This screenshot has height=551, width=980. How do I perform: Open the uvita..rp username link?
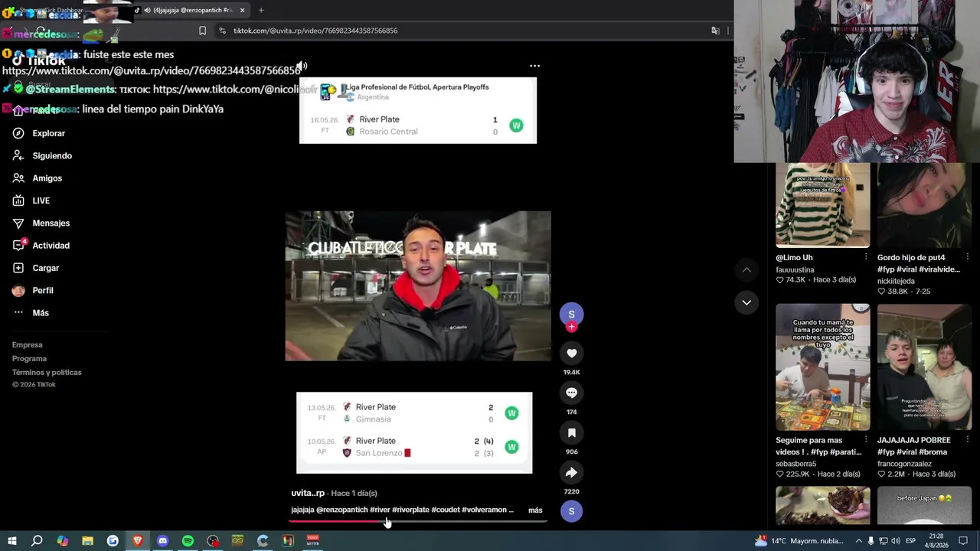[308, 493]
